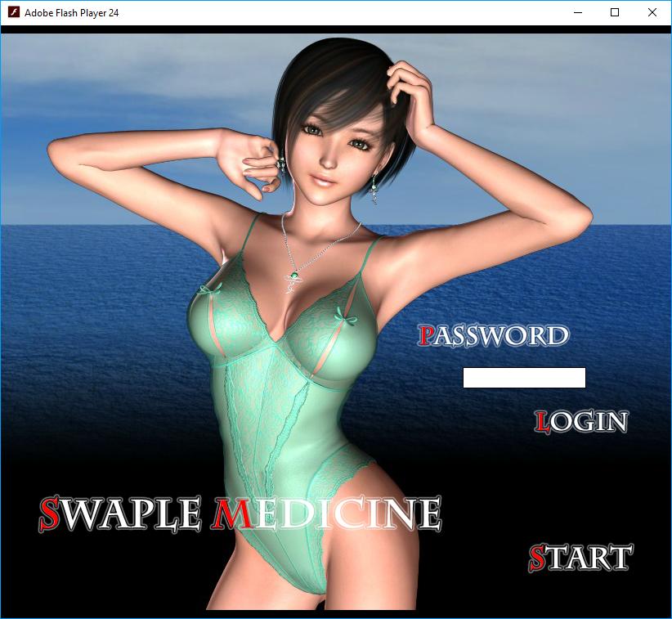Click the red letter P in PASSWORD
This screenshot has height=619, width=672.
(x=427, y=335)
